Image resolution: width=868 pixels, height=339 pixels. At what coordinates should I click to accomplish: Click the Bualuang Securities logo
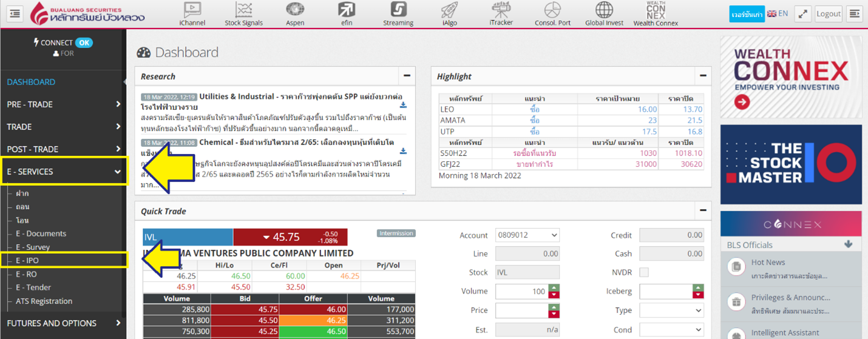click(x=88, y=13)
